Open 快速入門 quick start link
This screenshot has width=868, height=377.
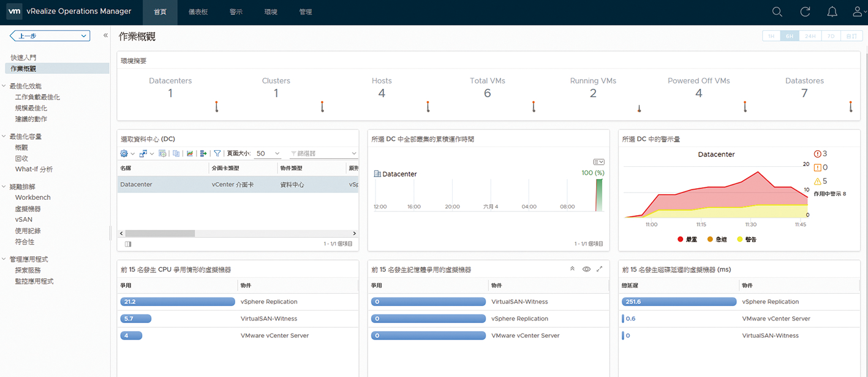pos(24,58)
